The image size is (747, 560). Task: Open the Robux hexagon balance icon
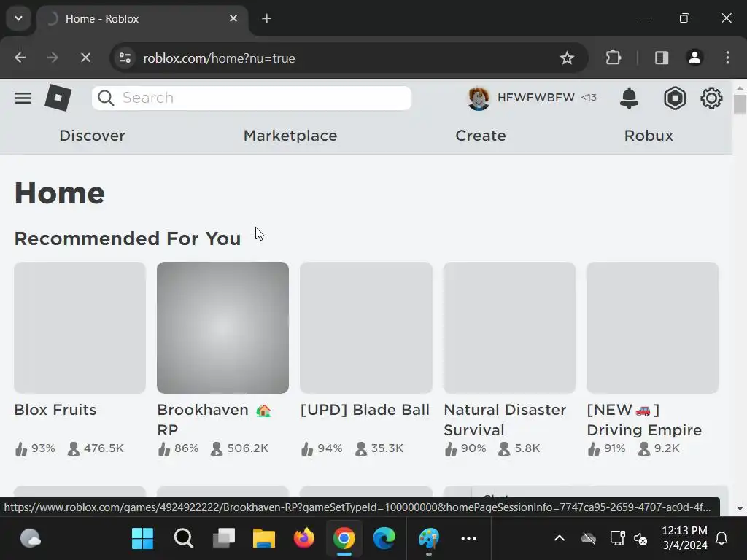675,98
